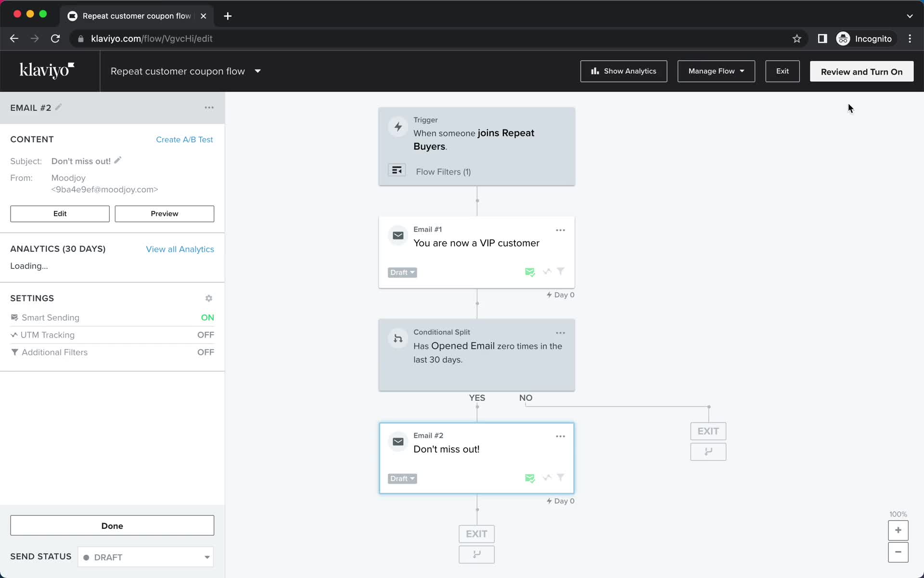This screenshot has height=578, width=924.
Task: Open the Draft status dropdown on Email #1
Action: (x=402, y=272)
